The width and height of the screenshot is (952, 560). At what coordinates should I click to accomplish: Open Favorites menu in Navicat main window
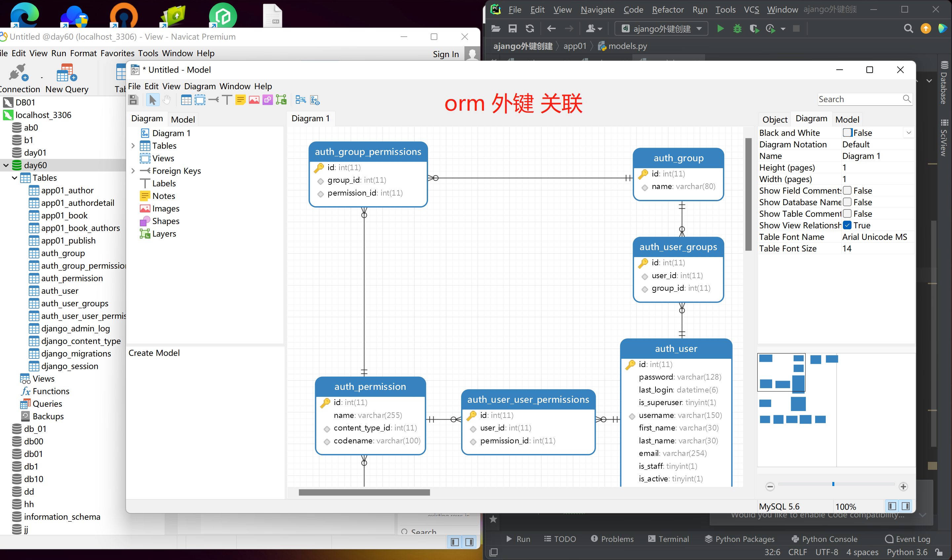tap(117, 53)
